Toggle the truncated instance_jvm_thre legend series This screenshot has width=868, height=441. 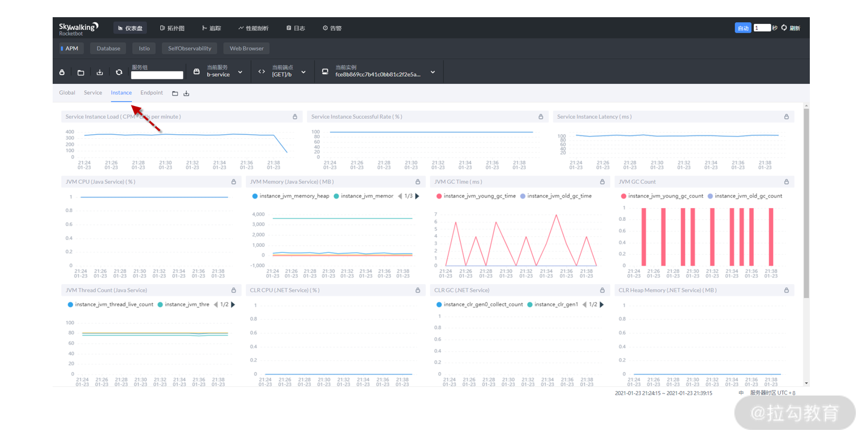point(183,305)
